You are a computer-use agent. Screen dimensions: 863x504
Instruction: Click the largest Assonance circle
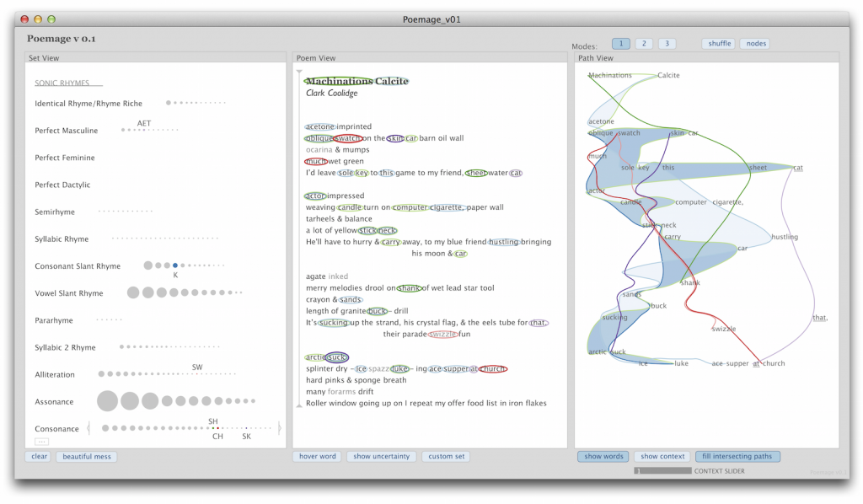pyautogui.click(x=108, y=401)
